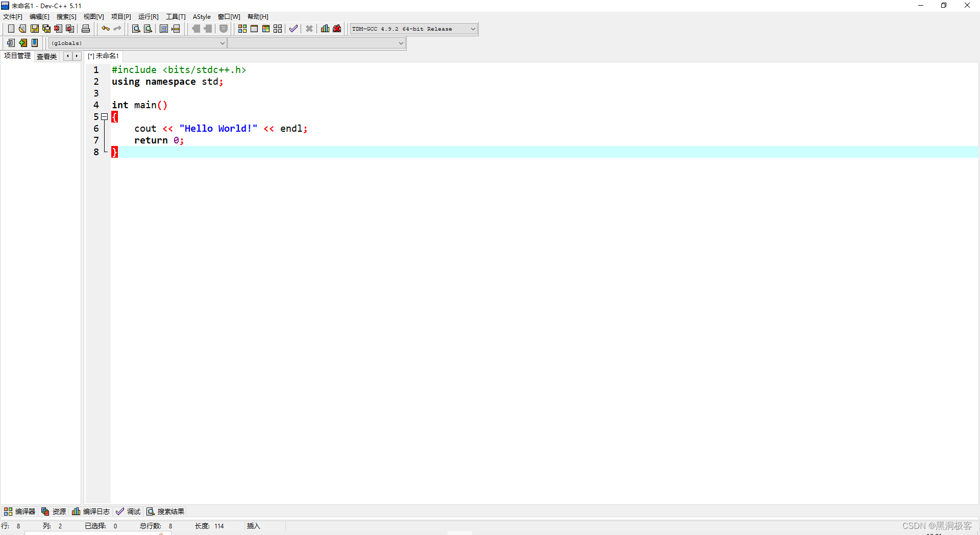Open the 编译日志 bottom panel tab
980x535 pixels.
click(91, 512)
